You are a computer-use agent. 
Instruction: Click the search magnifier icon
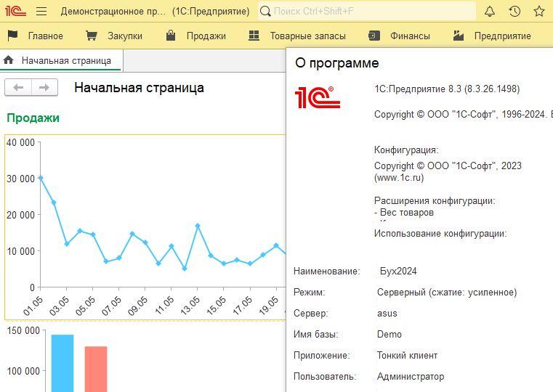(x=265, y=12)
